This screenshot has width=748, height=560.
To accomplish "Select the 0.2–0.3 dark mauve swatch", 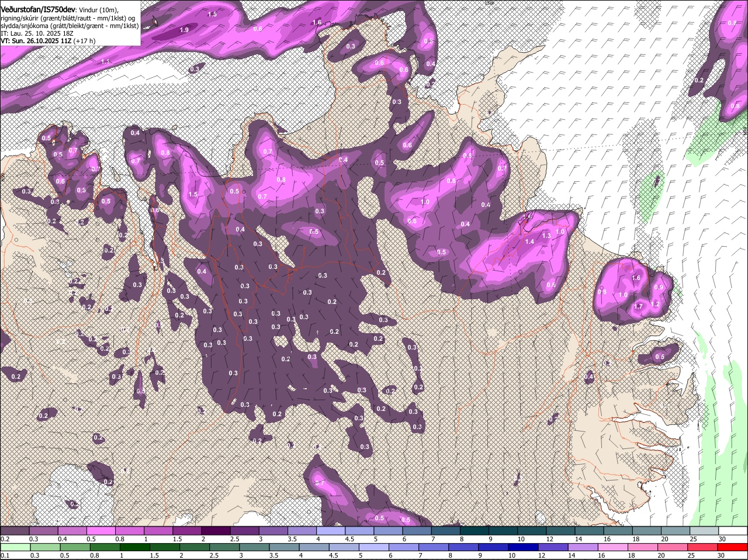I will pyautogui.click(x=15, y=530).
